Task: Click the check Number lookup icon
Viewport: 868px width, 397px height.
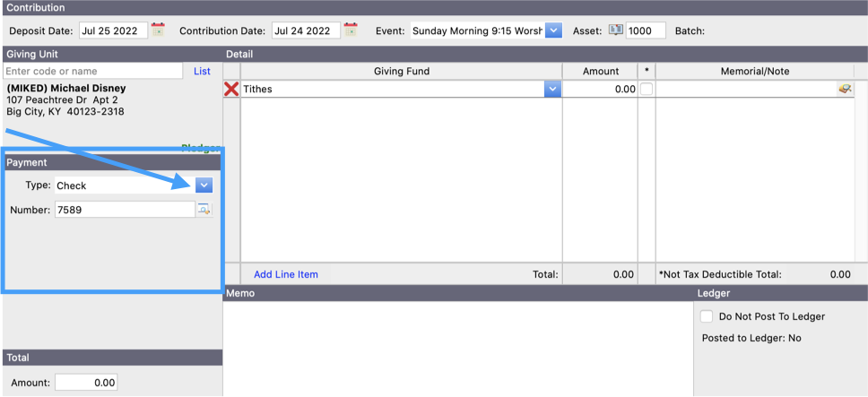Action: [x=204, y=210]
